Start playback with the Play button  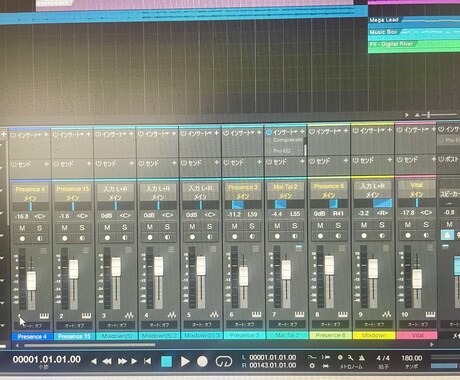(185, 361)
